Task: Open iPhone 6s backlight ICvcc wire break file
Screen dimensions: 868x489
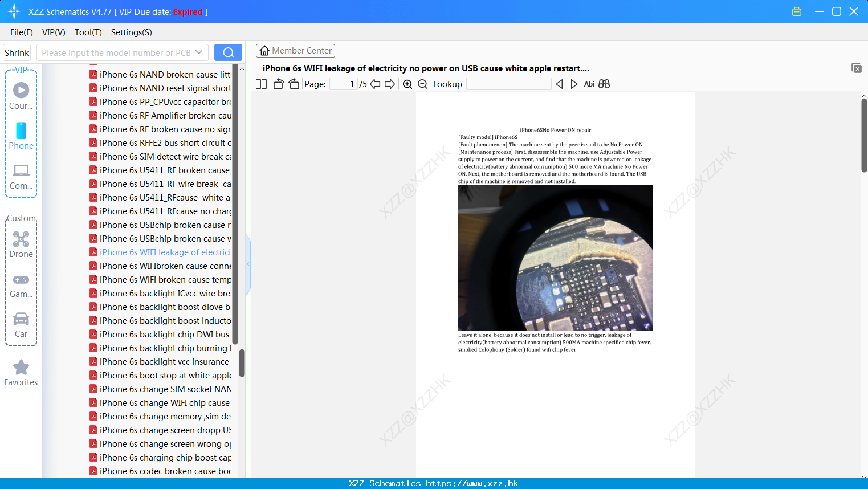Action: (x=160, y=294)
